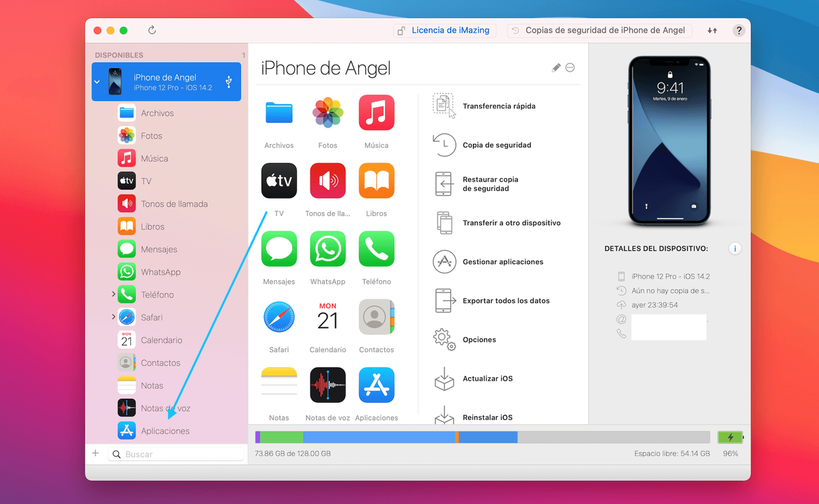Open the WhatsApp data icon

(x=328, y=248)
